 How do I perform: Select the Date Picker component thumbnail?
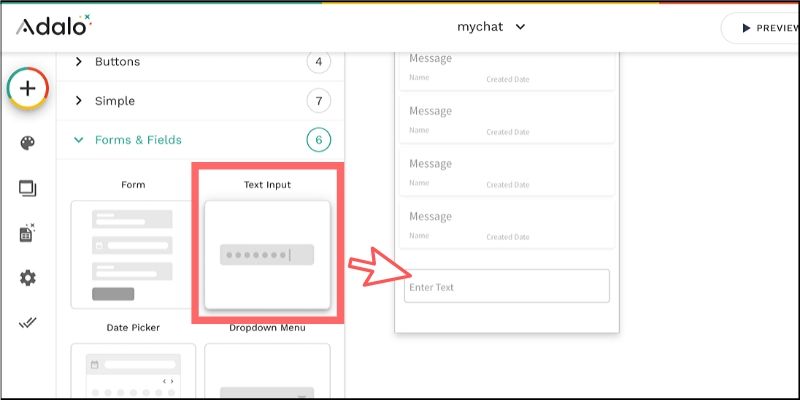133,371
